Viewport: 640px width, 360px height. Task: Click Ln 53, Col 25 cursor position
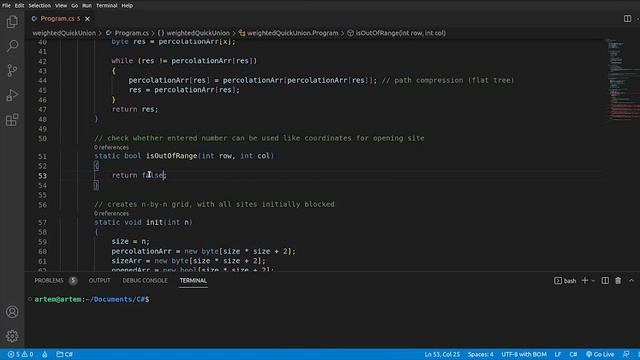[x=442, y=354]
